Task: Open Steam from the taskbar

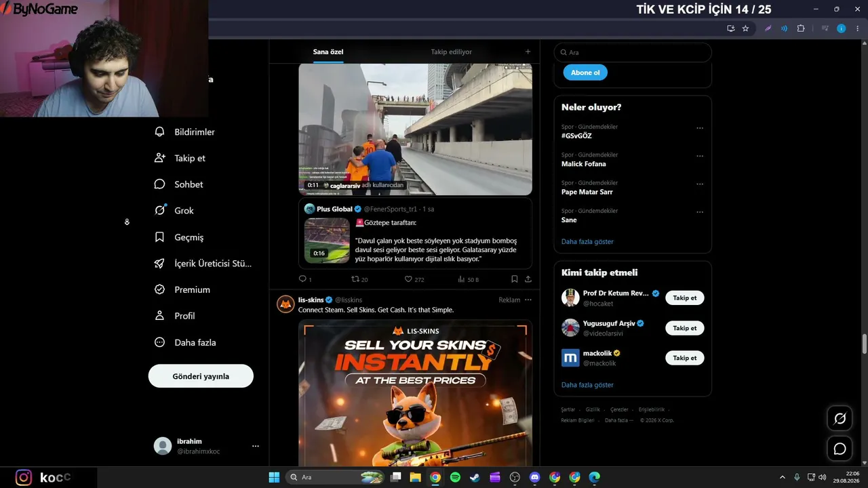Action: (x=475, y=477)
